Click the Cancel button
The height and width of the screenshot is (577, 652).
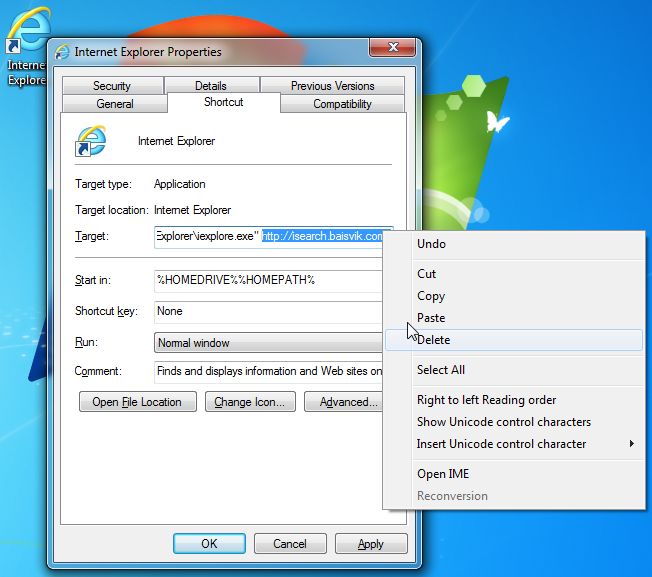pyautogui.click(x=290, y=543)
